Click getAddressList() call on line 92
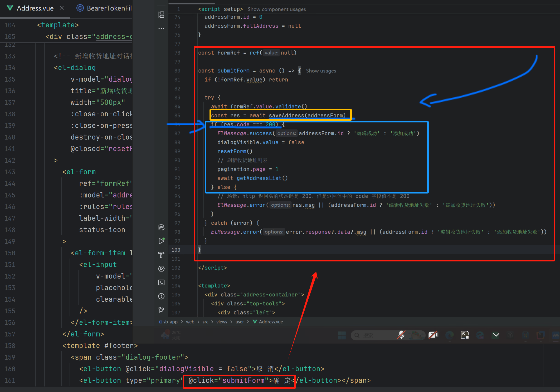Image resolution: width=560 pixels, height=392 pixels. point(262,178)
